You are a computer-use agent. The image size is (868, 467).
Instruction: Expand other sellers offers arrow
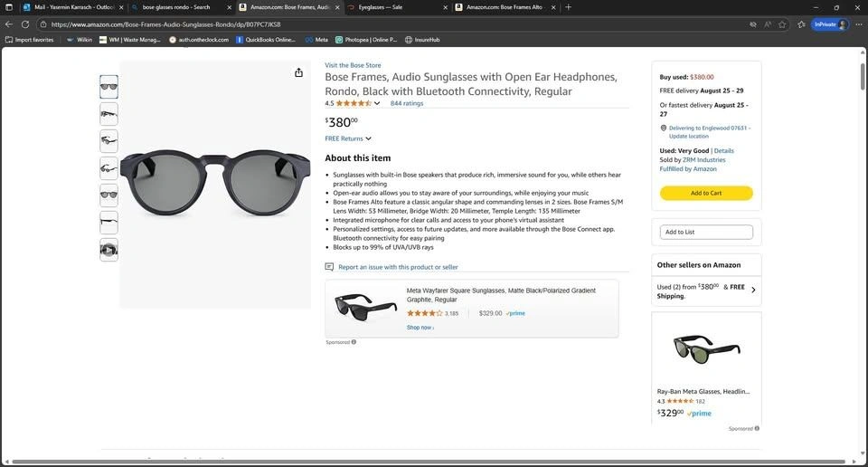pyautogui.click(x=753, y=290)
